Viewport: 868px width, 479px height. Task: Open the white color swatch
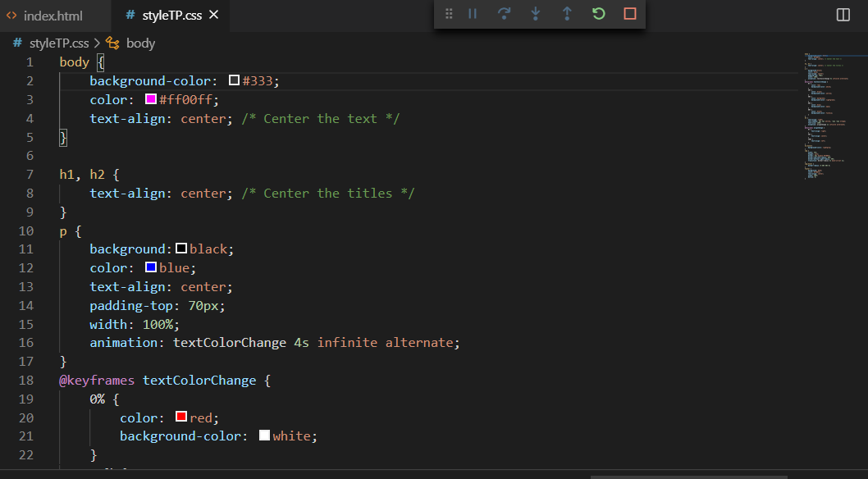tap(264, 436)
